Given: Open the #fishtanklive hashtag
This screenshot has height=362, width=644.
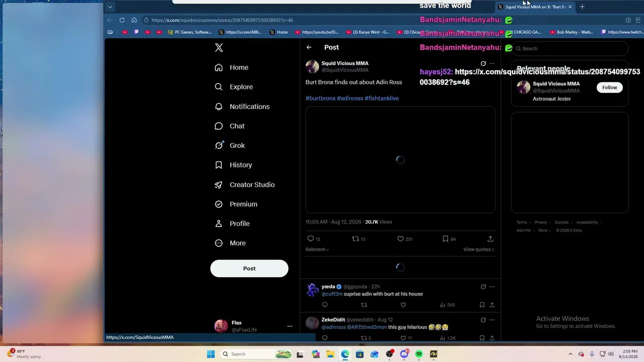Looking at the screenshot, I should point(381,98).
